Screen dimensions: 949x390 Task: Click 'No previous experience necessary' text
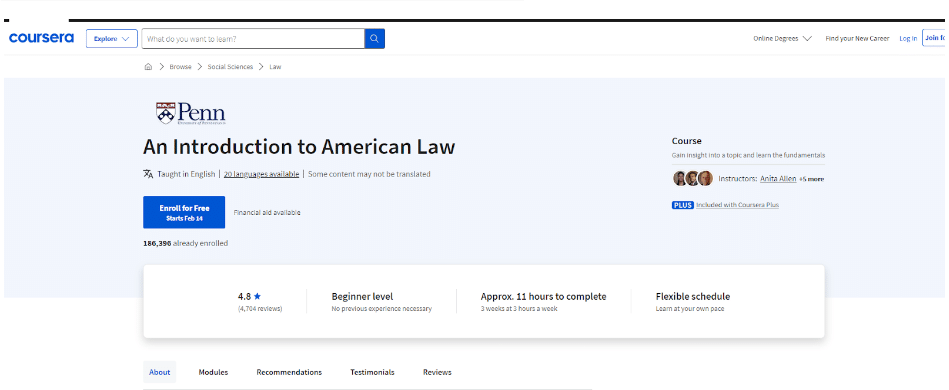click(382, 309)
